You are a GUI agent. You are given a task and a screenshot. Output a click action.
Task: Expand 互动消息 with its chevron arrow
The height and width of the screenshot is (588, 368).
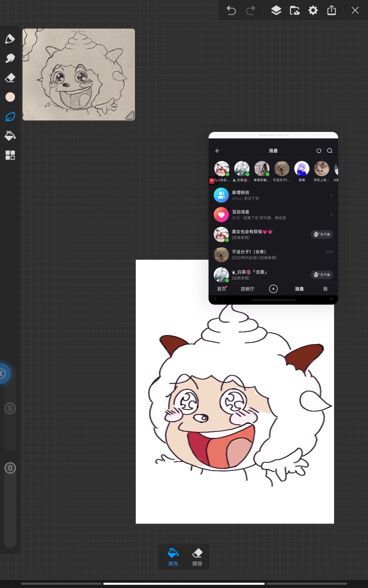coord(331,215)
